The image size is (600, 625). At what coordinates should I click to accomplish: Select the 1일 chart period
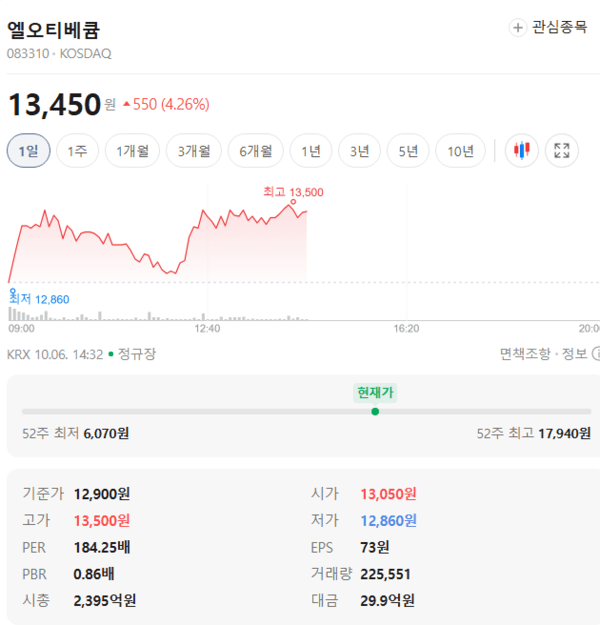29,151
